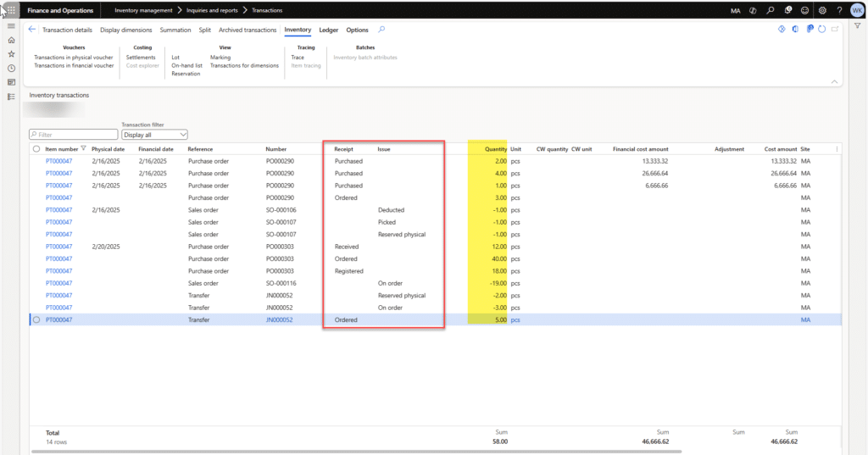Click Lot under View

175,57
